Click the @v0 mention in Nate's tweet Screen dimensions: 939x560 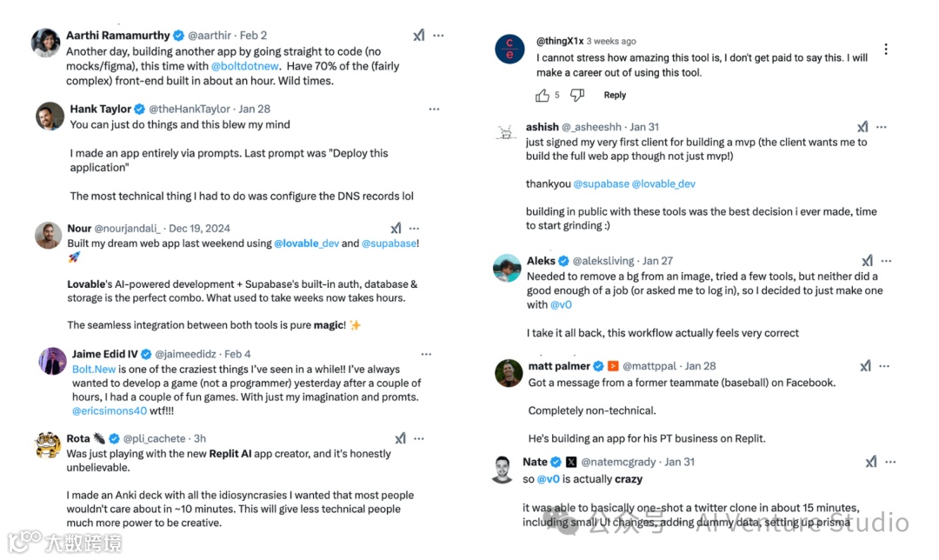point(548,479)
